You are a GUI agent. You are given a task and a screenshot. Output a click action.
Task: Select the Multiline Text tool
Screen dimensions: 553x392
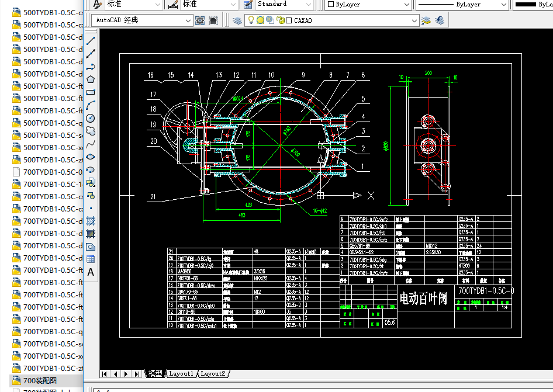91,272
